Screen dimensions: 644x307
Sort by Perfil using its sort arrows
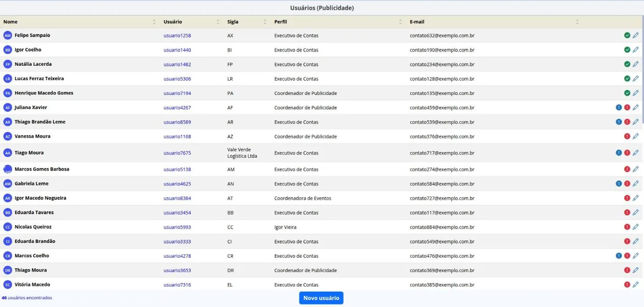(401, 22)
